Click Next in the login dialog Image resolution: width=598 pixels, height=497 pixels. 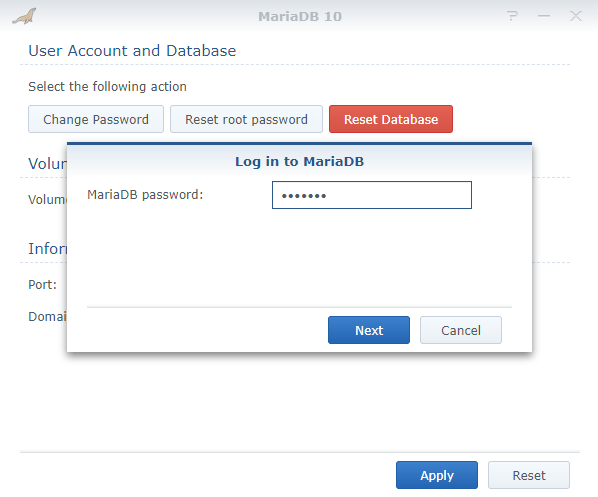point(369,330)
